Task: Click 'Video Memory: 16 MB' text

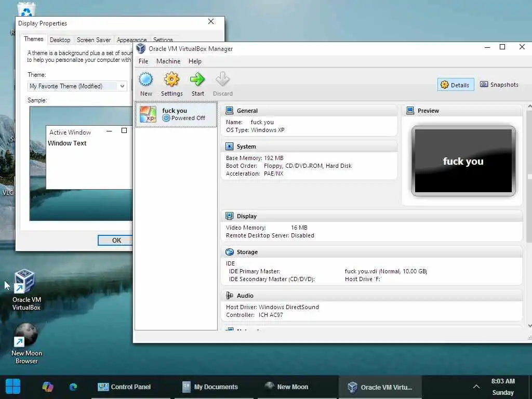Action: point(267,228)
